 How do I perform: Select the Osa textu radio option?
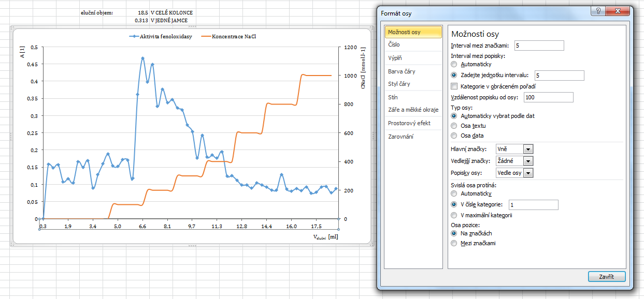coord(454,126)
